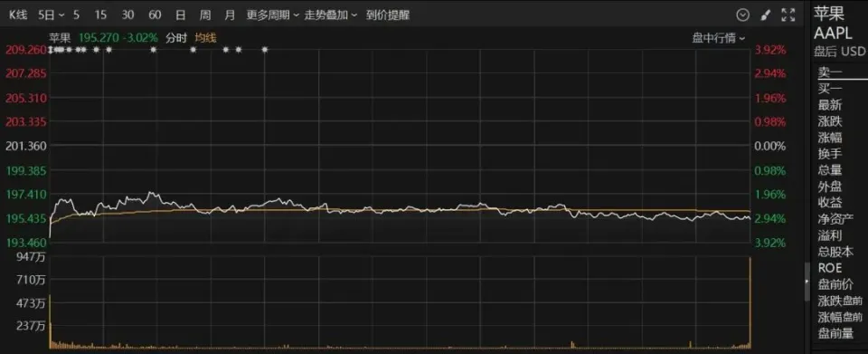This screenshot has height=354, width=868.
Task: Open the 走势叠加 overlay dropdown
Action: click(331, 15)
